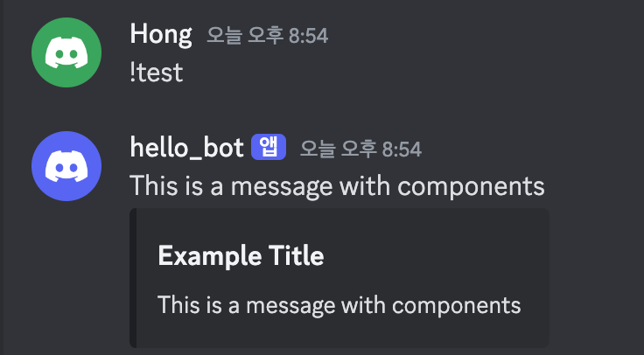This screenshot has height=355, width=644.
Task: Click the timestamp next to Hong's name
Action: pos(268,36)
